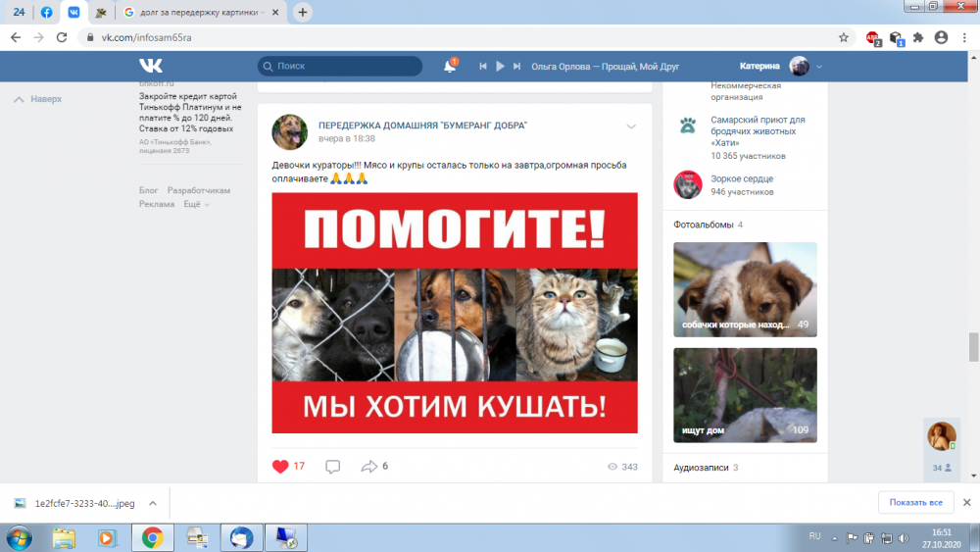Go forward in browser history
Viewport: 980px width, 552px height.
39,37
